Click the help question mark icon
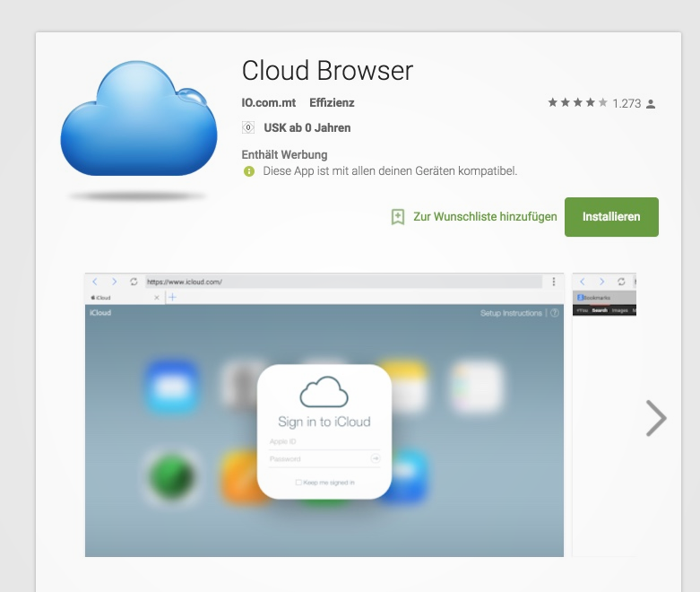The width and height of the screenshot is (700, 592). [x=555, y=313]
